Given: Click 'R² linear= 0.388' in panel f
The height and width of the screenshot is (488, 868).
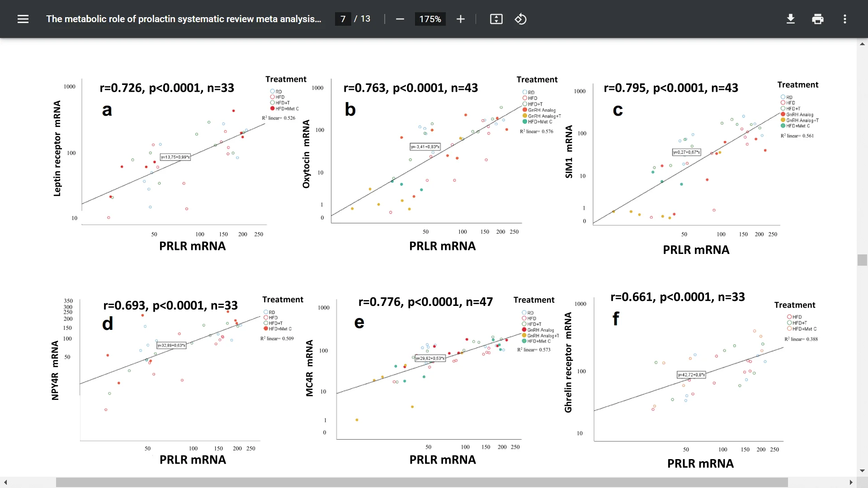Looking at the screenshot, I should click(801, 339).
